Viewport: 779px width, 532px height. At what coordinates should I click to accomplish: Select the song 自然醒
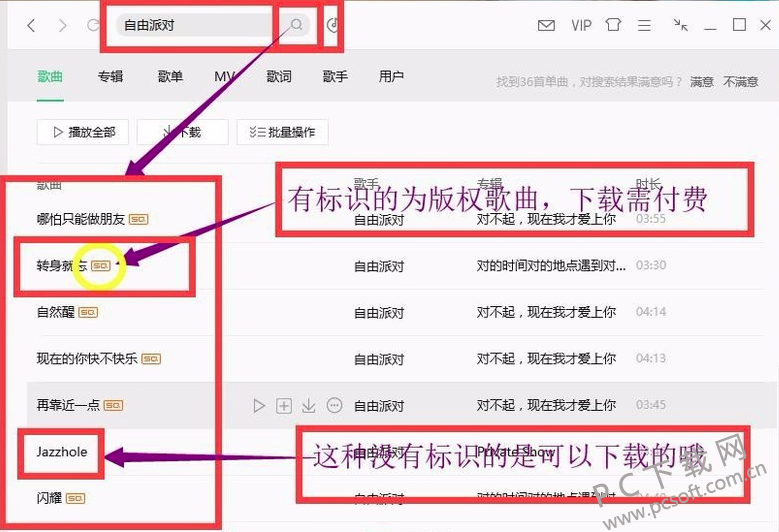tap(56, 312)
